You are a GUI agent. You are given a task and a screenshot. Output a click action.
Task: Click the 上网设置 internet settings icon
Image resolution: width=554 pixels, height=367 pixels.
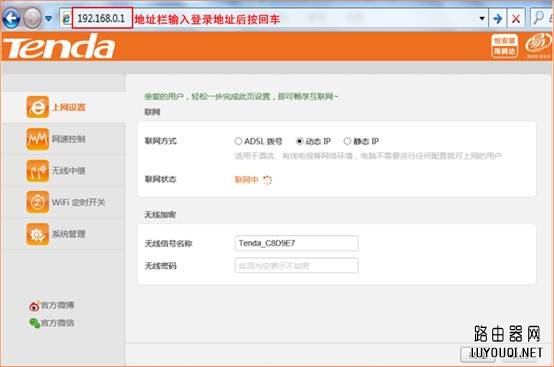[37, 107]
